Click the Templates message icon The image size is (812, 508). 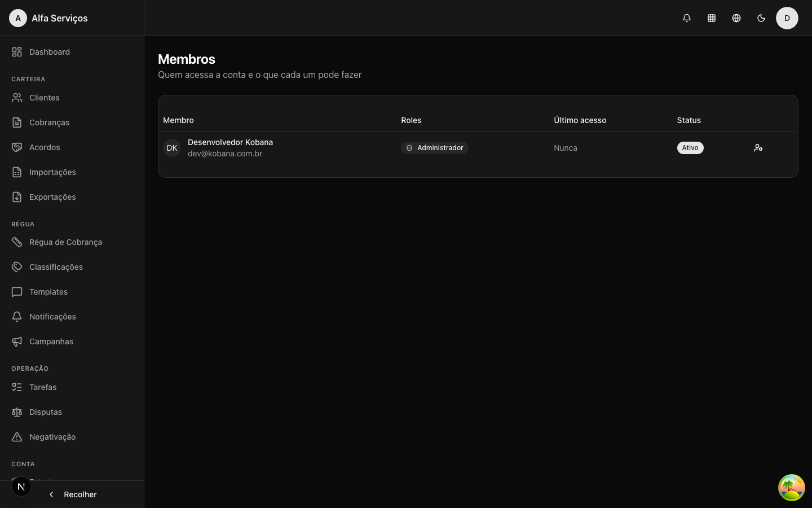(x=17, y=292)
